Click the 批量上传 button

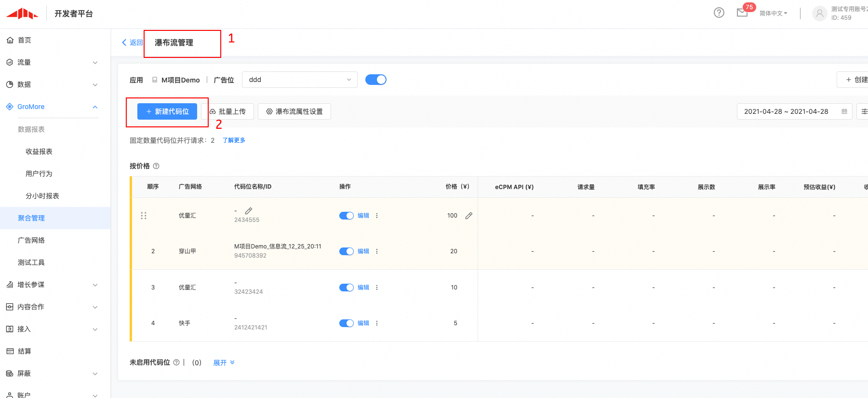pyautogui.click(x=227, y=111)
